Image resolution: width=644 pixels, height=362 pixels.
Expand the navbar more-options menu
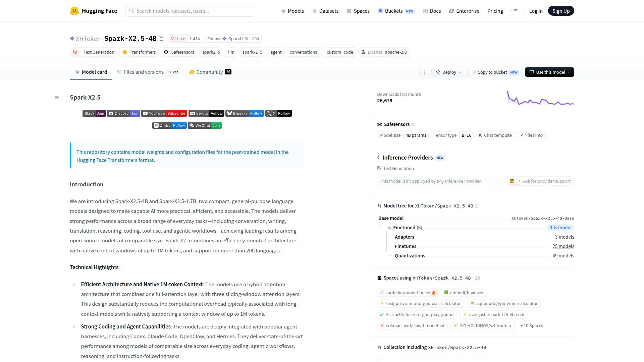(x=515, y=11)
